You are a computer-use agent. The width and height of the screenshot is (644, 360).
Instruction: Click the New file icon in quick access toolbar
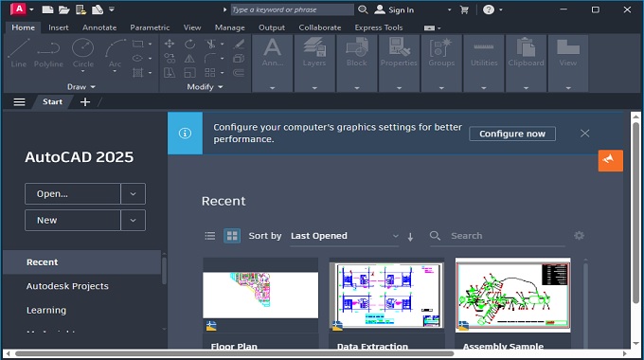pos(47,9)
